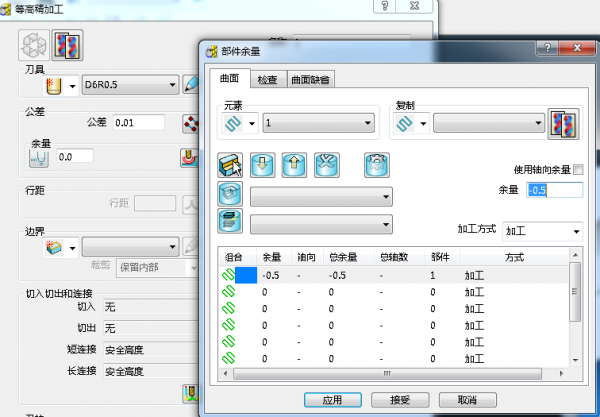Open the element type arrow under 元素

point(252,123)
